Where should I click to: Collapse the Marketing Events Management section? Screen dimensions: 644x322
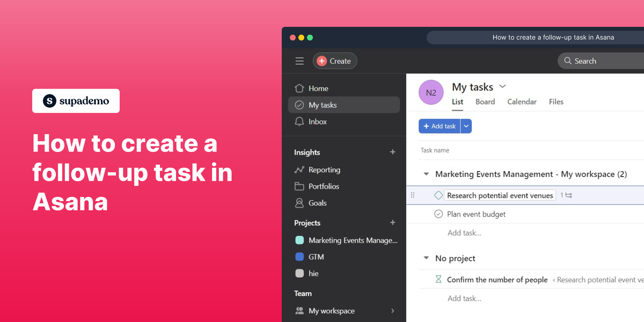coord(426,174)
